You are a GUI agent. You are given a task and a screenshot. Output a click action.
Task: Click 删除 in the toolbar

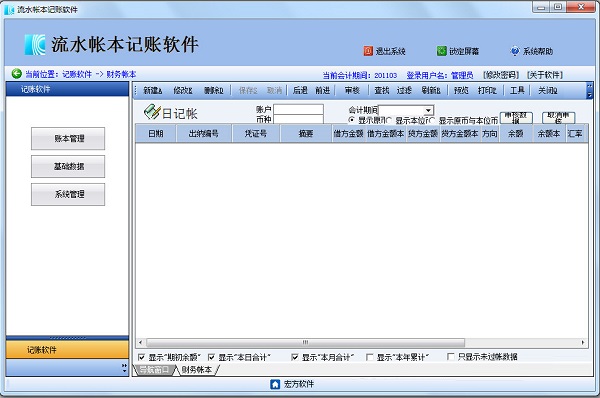pyautogui.click(x=214, y=91)
